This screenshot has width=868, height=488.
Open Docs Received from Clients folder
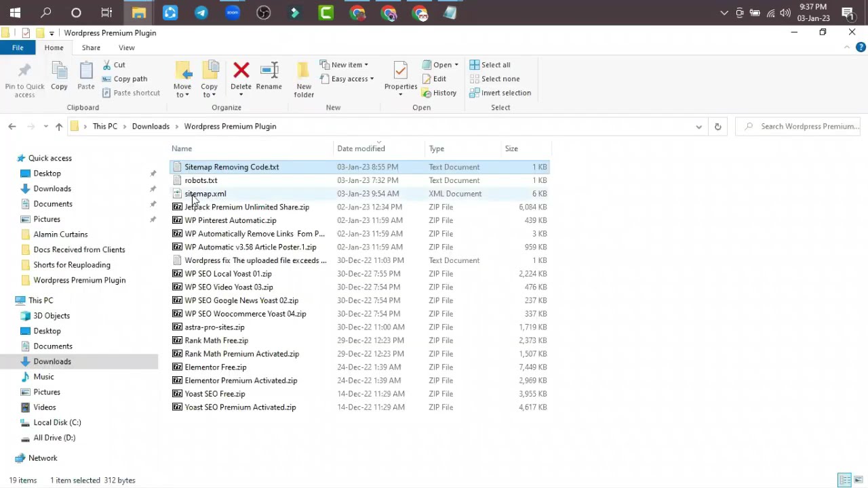[x=79, y=249]
